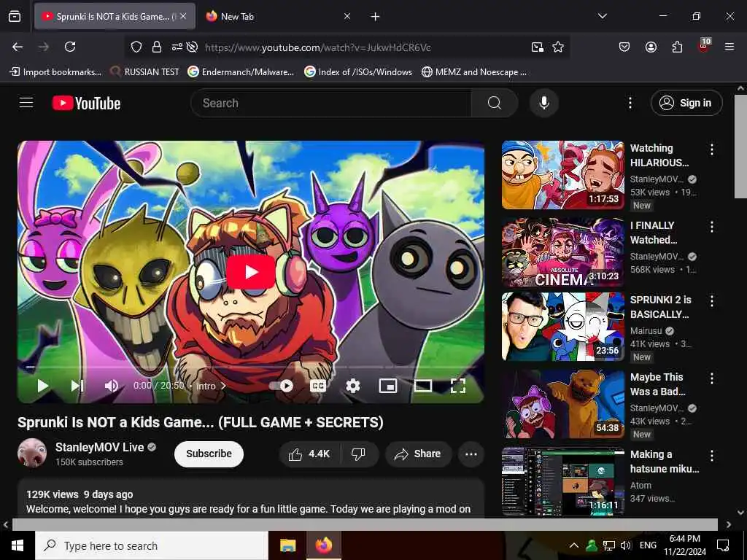
Task: Open site permissions icon in address bar
Action: pyautogui.click(x=177, y=47)
